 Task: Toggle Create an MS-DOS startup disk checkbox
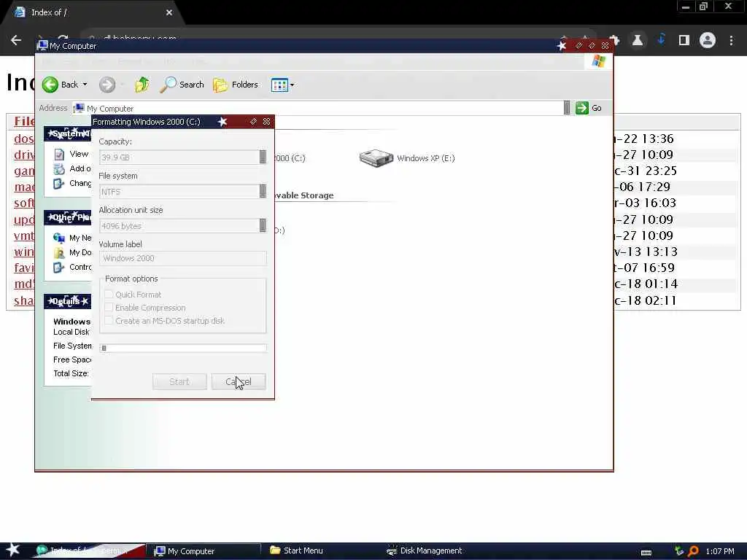109,321
